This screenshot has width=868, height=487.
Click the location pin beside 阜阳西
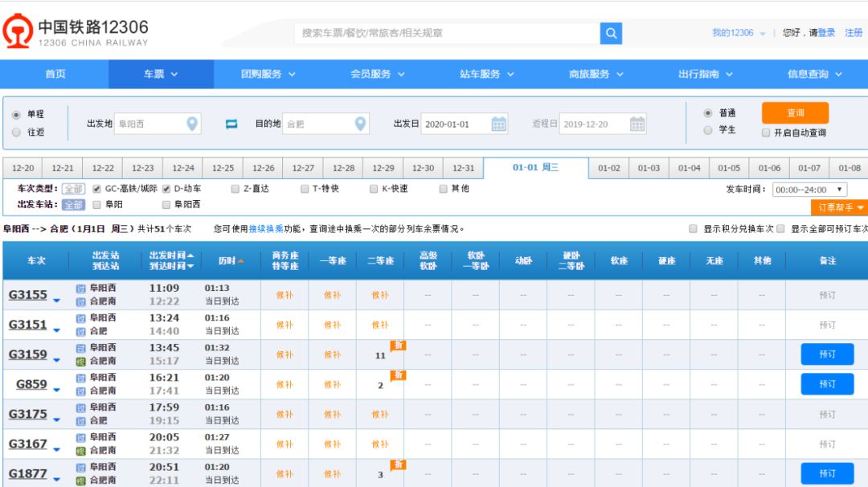point(193,122)
